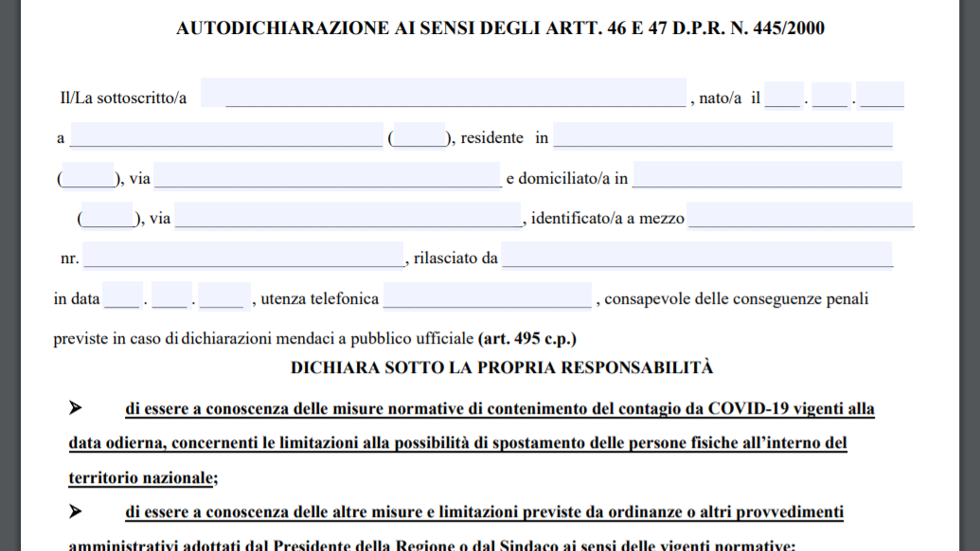Click the label utenza telefonica

tap(319, 299)
